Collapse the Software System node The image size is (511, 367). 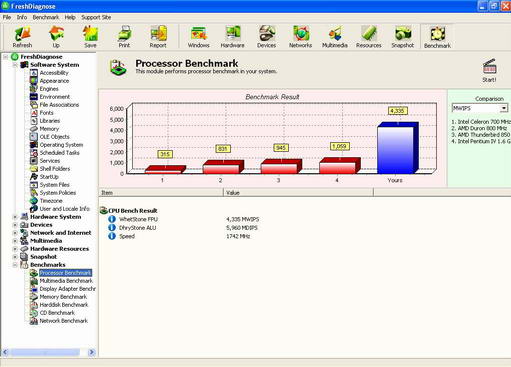click(x=15, y=65)
